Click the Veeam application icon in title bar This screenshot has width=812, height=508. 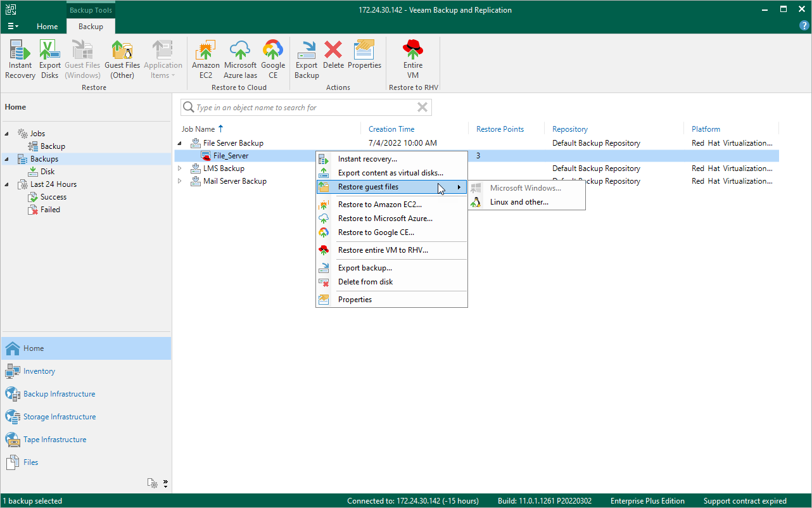[x=11, y=10]
